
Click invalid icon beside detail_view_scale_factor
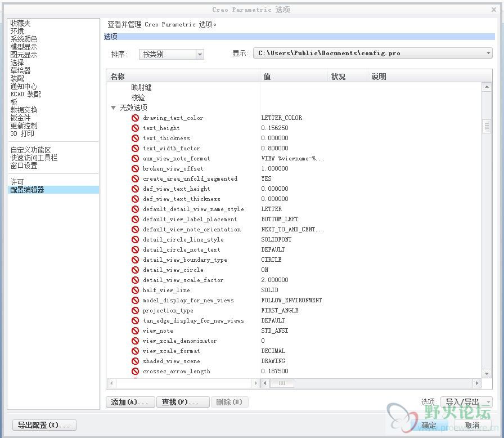135,280
